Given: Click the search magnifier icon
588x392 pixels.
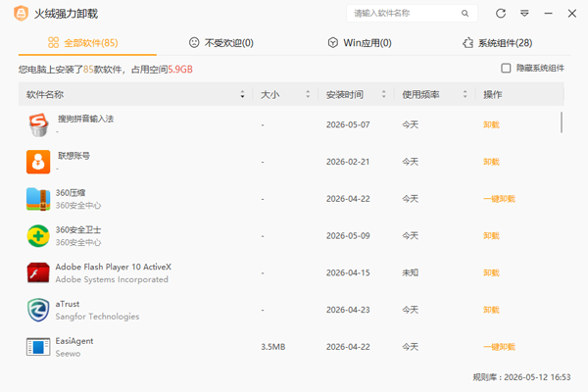Looking at the screenshot, I should 465,14.
